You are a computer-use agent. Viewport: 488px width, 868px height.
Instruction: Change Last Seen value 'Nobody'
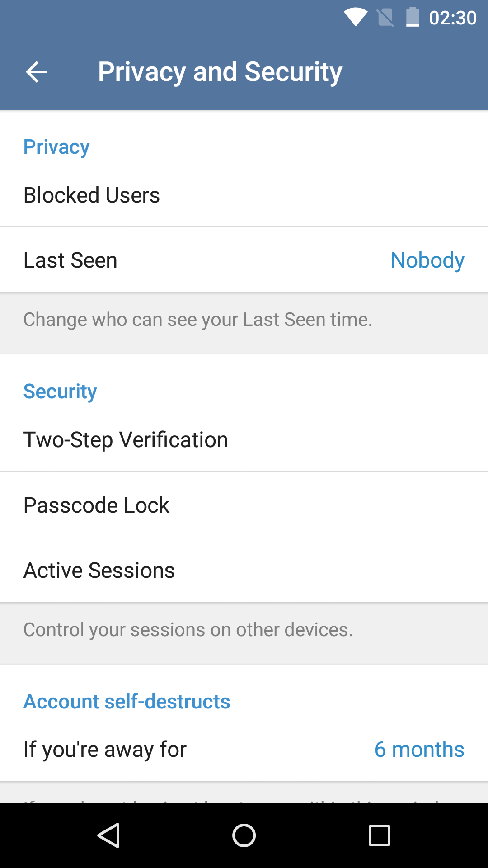coord(427,260)
